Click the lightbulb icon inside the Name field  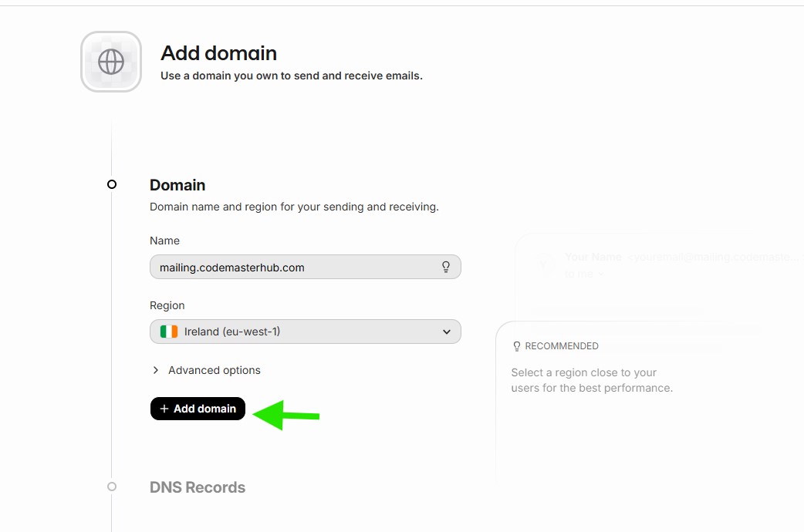point(445,267)
